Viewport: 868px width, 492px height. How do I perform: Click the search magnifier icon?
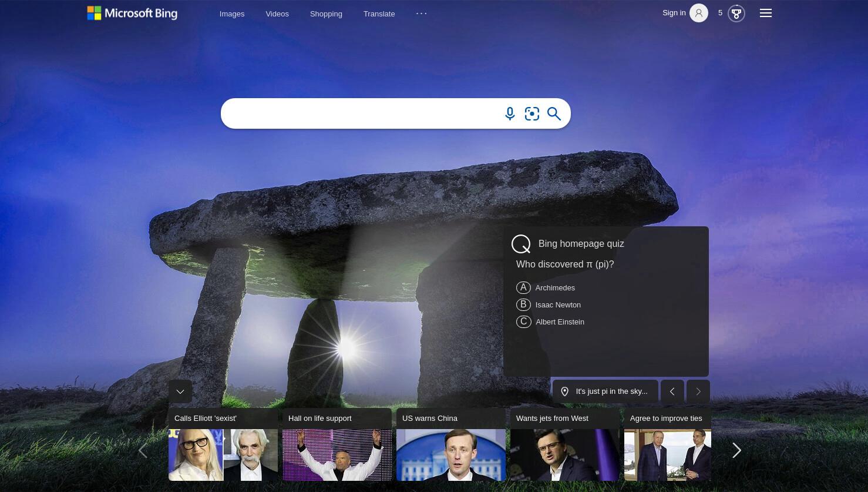[554, 113]
